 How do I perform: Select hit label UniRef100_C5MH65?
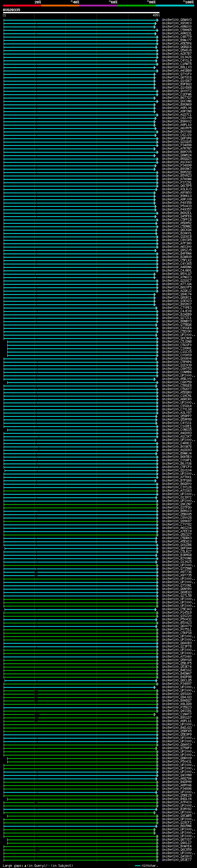point(177,30)
